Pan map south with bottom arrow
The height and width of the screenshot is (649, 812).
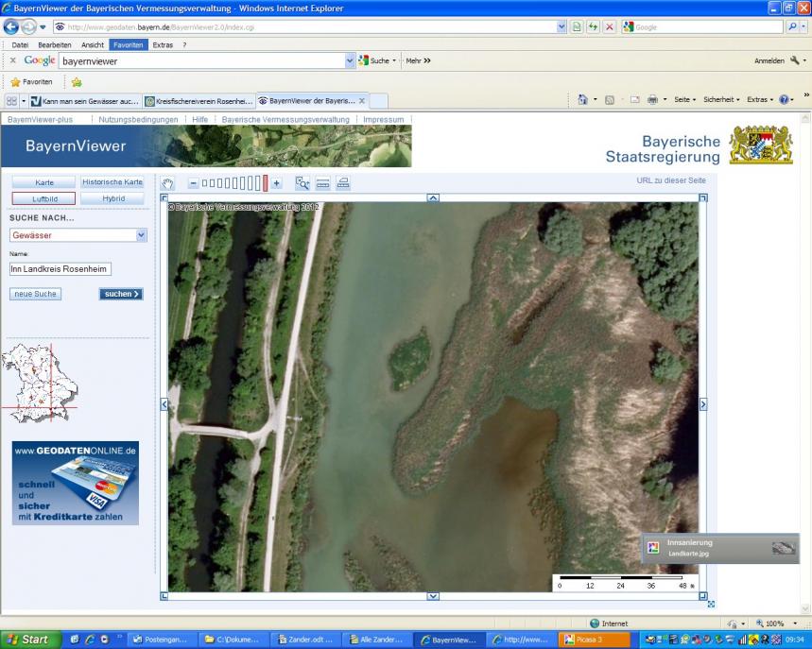(x=433, y=596)
